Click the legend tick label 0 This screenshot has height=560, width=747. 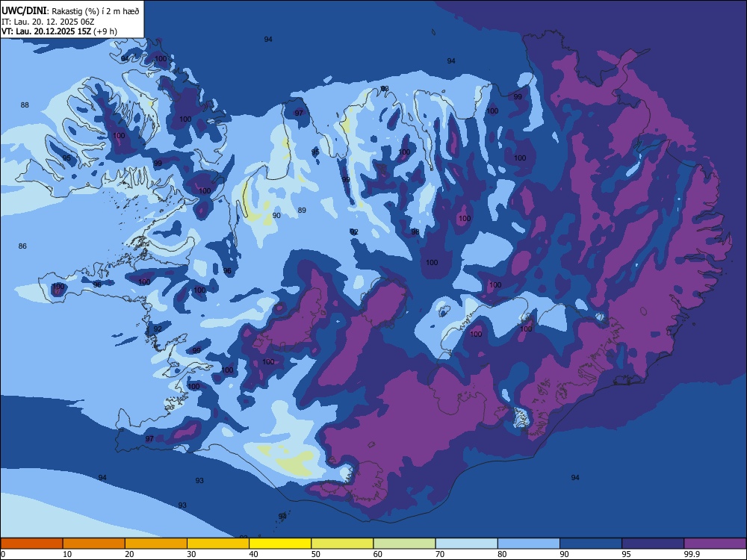coord(3,554)
